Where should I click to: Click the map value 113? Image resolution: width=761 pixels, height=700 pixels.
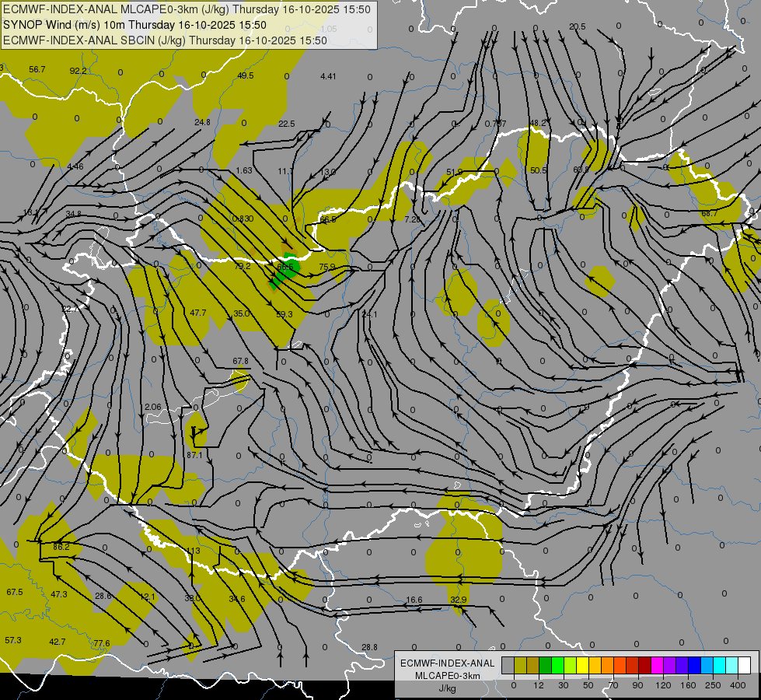point(193,551)
